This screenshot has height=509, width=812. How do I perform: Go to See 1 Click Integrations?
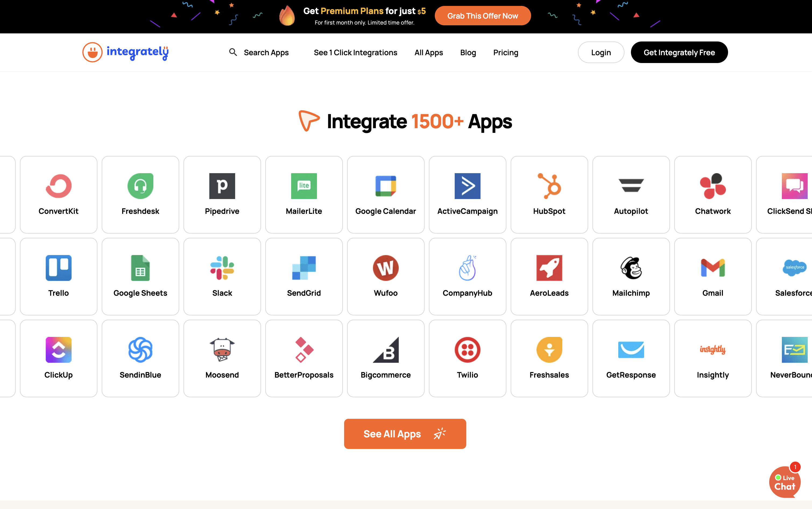coord(355,53)
